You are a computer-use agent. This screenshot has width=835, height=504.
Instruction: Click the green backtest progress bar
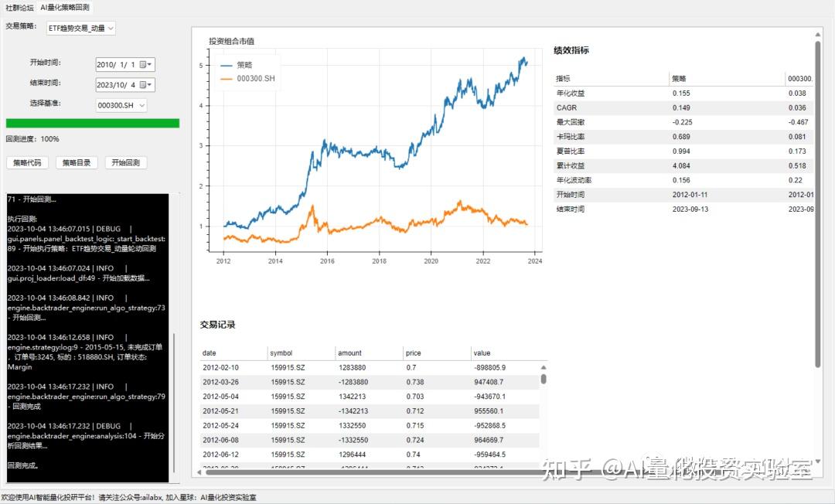click(x=93, y=122)
